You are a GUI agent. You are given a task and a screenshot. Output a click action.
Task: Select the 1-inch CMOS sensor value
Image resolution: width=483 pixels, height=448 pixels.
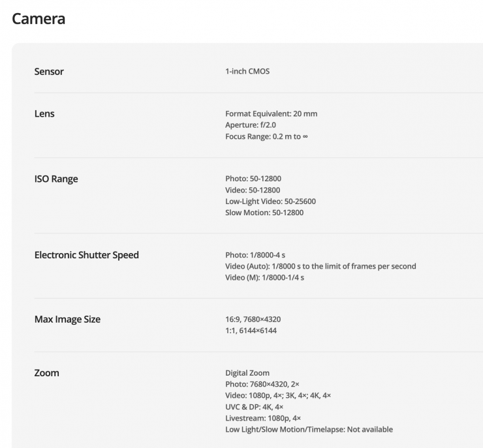tap(247, 71)
